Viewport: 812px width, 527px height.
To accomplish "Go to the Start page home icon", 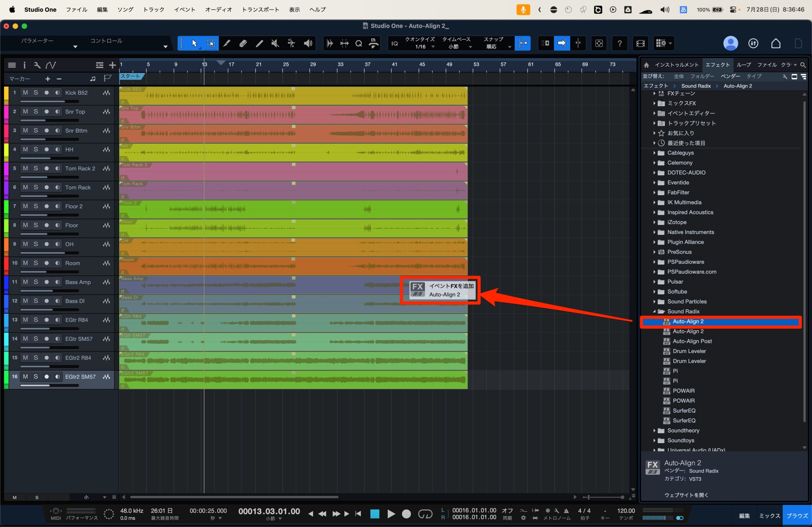I will click(776, 43).
